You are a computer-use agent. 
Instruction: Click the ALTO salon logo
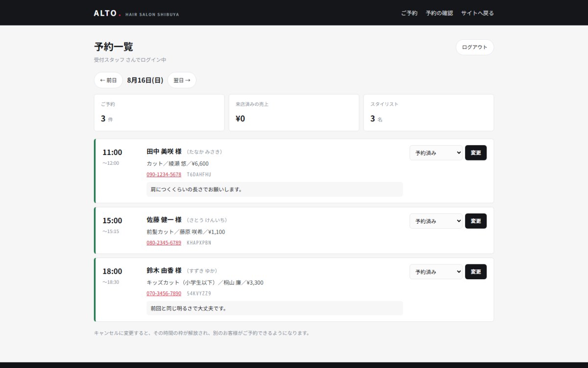[x=136, y=13]
